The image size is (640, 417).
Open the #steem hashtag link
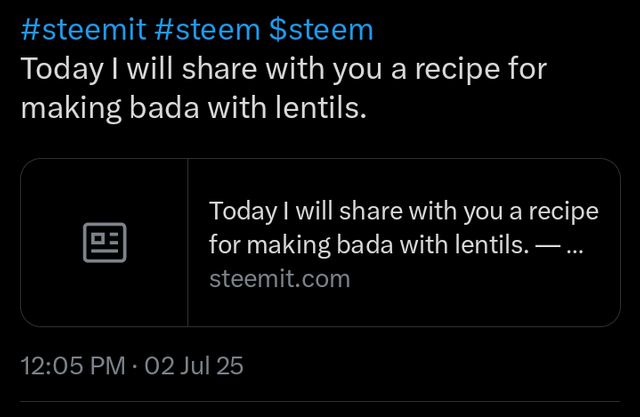point(207,29)
